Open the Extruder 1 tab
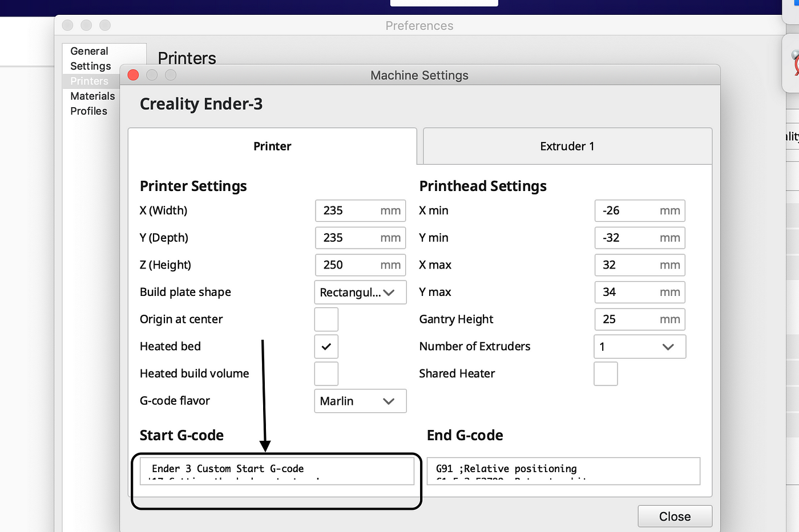This screenshot has height=532, width=799. [x=567, y=147]
